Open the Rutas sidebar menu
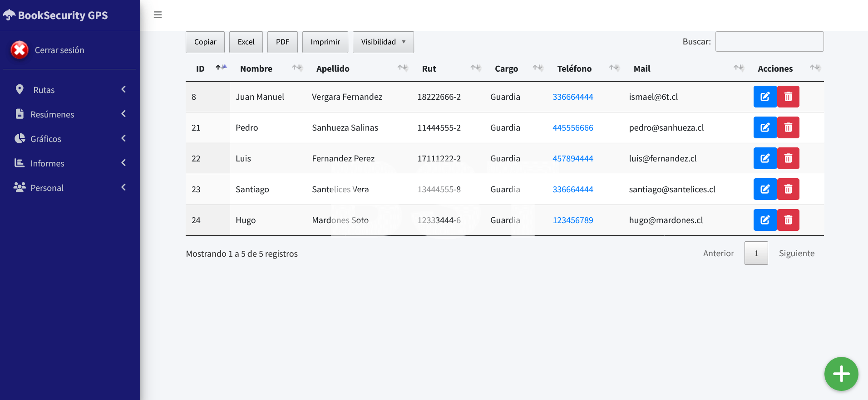This screenshot has width=868, height=400. point(69,90)
